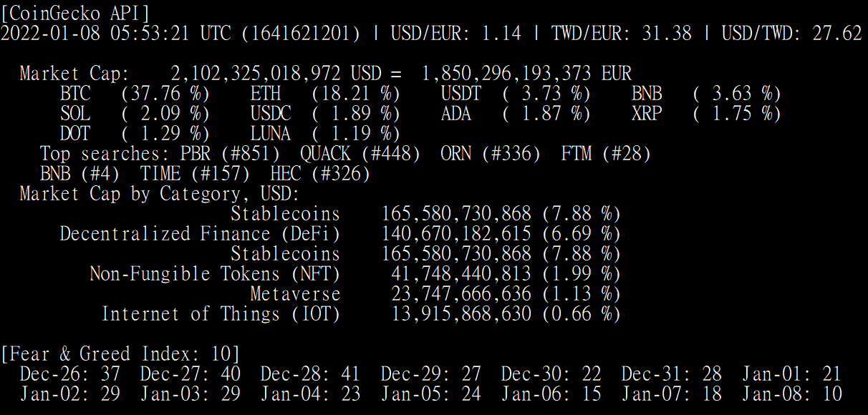Click the [Fear & Greed Index: 10] header
Image resolution: width=868 pixels, height=415 pixels.
point(120,353)
